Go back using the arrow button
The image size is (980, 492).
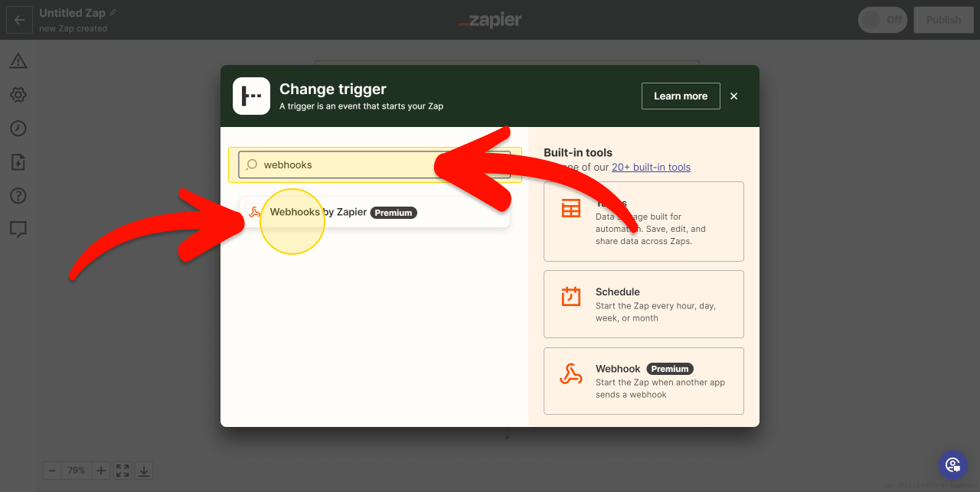[20, 20]
